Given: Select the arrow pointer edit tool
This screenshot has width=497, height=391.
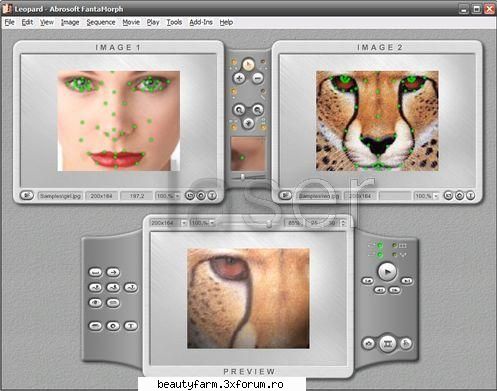Looking at the screenshot, I should point(248,64).
